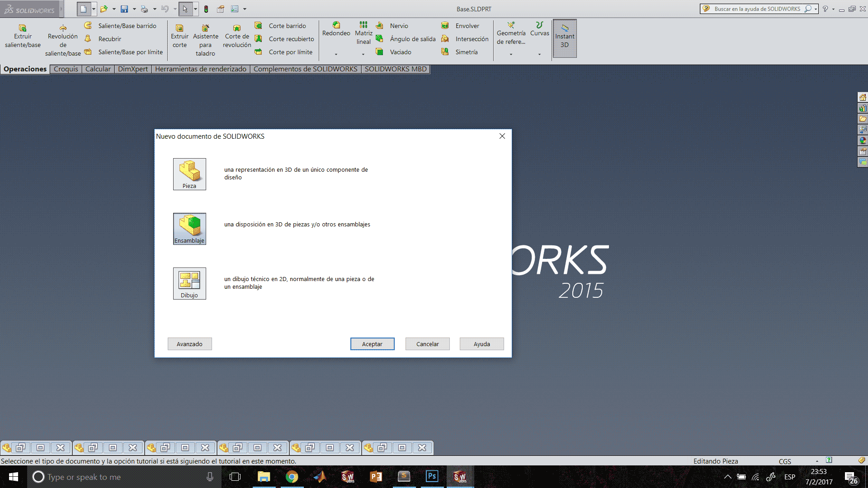Click the Ayuda button in dialog
The width and height of the screenshot is (868, 488).
click(x=481, y=344)
